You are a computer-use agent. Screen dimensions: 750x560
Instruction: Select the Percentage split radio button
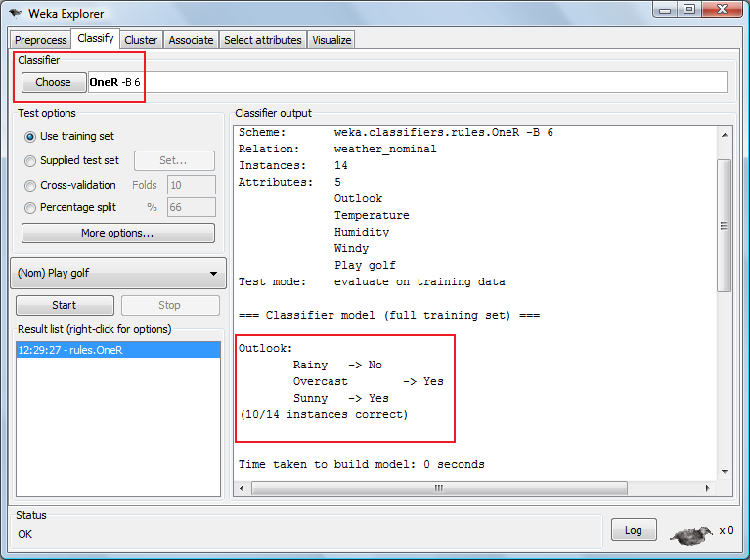pos(30,208)
